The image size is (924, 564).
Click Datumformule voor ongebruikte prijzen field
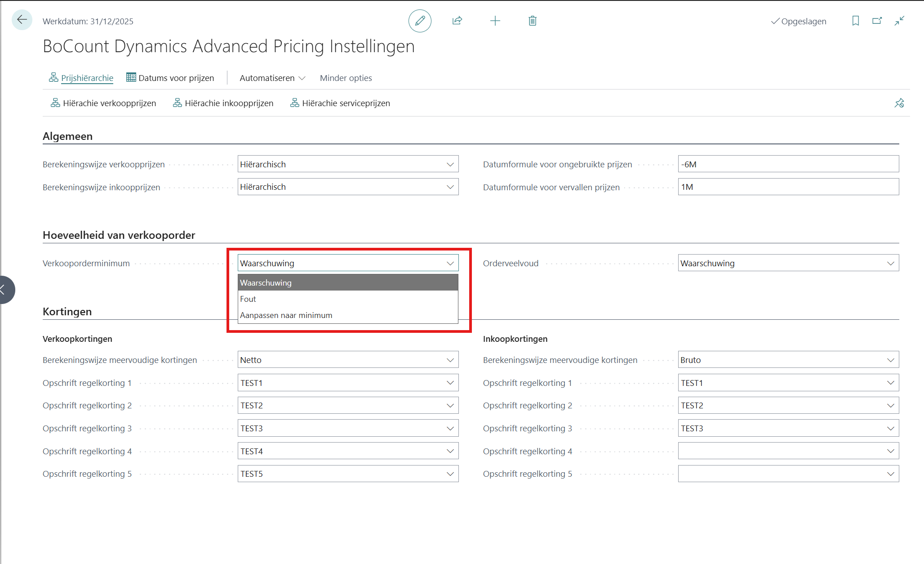click(788, 164)
